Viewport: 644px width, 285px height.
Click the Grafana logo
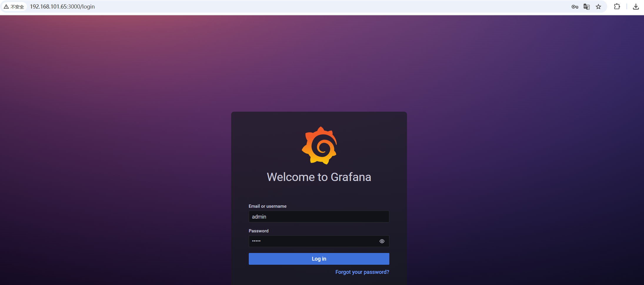tap(319, 145)
